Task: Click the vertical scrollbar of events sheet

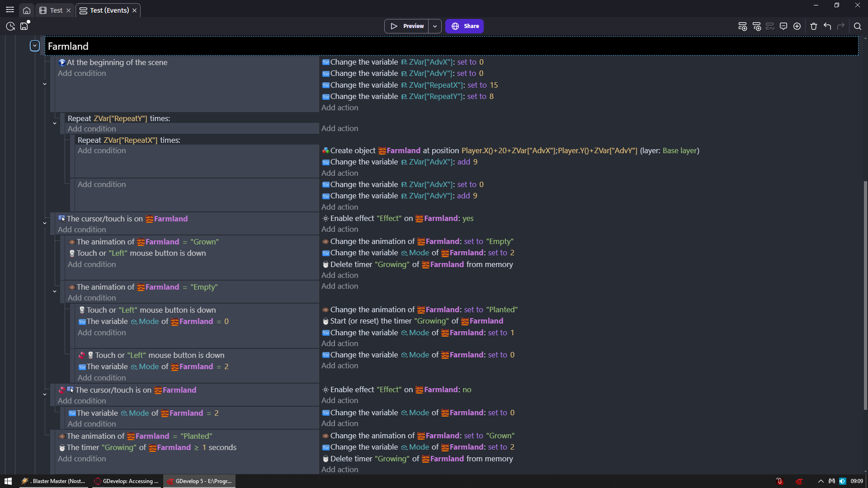Action: [x=865, y=294]
